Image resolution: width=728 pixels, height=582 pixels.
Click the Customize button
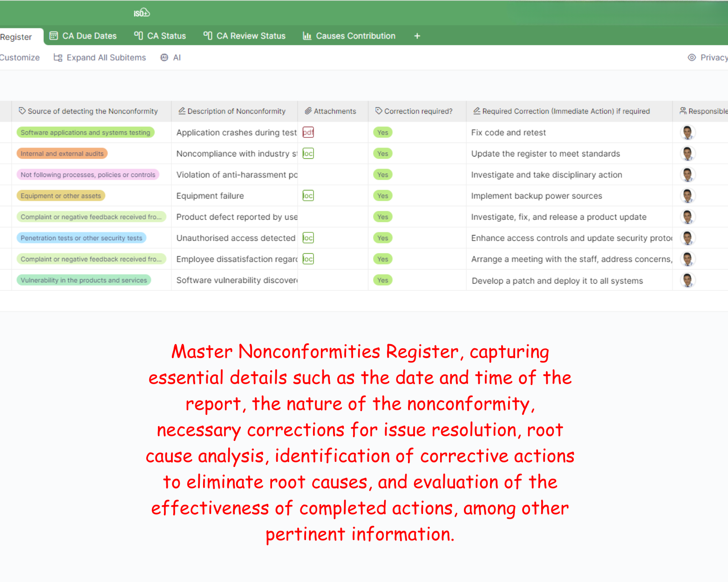[20, 57]
